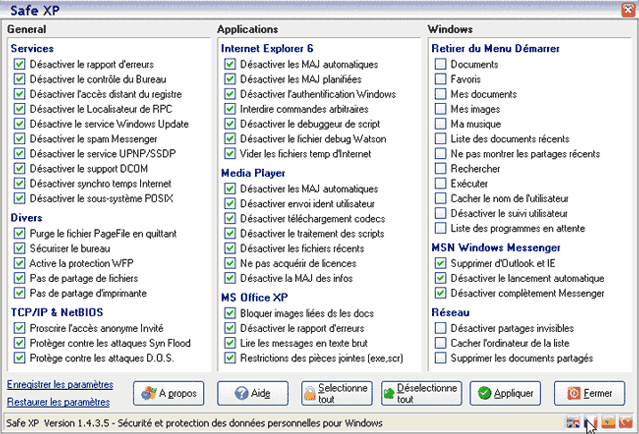The image size is (639, 434).
Task: Enable the Favoris checkbox
Action: click(x=441, y=79)
